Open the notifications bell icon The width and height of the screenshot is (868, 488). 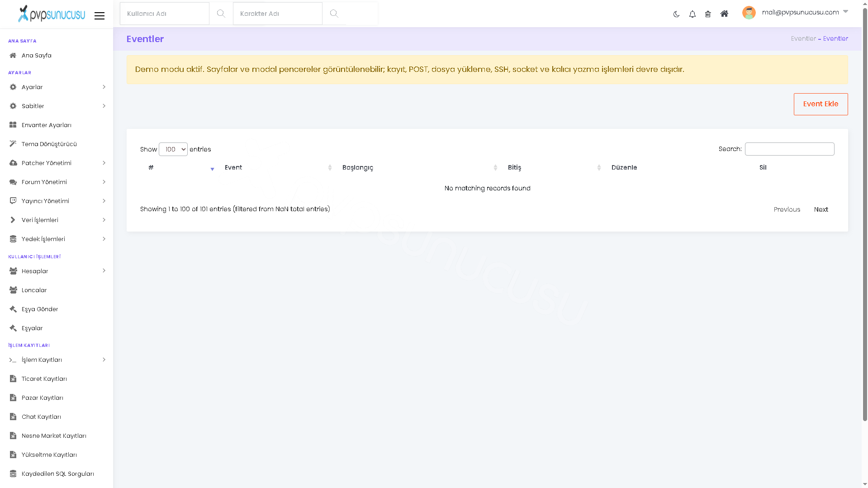(x=692, y=14)
